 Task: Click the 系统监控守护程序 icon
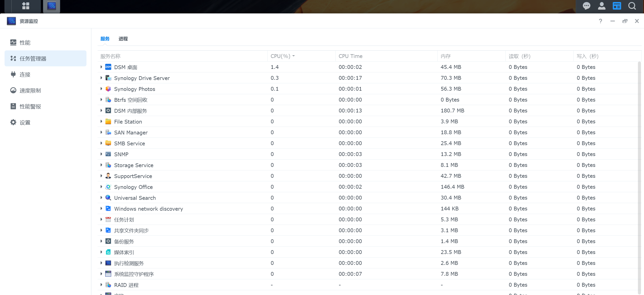pyautogui.click(x=108, y=274)
